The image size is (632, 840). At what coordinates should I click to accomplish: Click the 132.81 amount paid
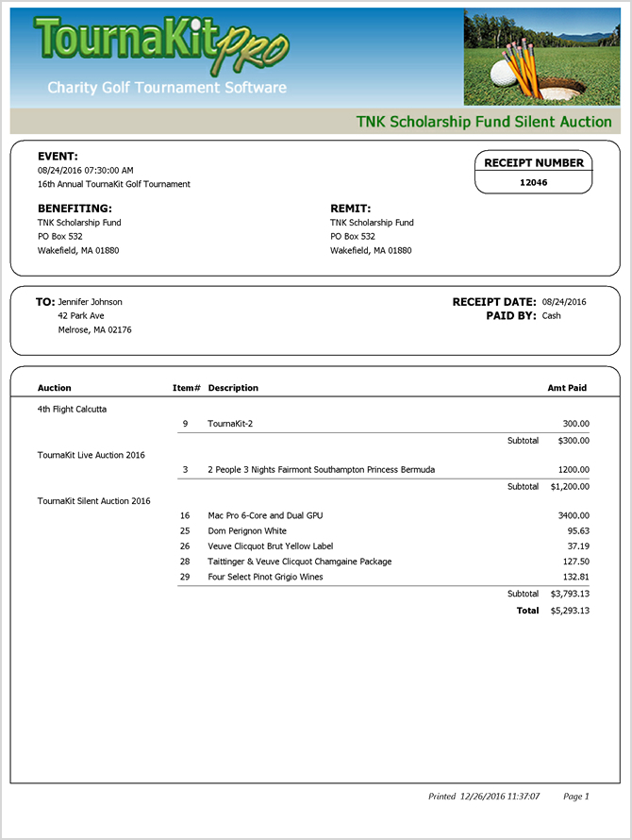click(x=576, y=577)
